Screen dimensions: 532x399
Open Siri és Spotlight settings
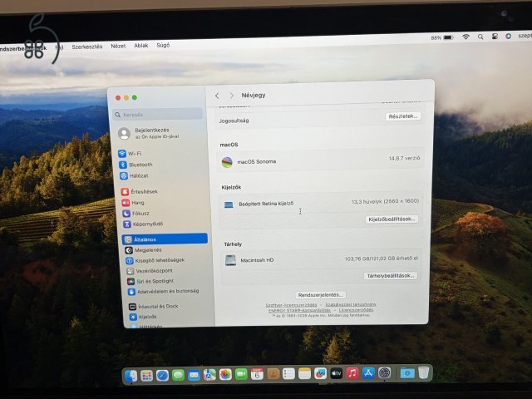150,281
